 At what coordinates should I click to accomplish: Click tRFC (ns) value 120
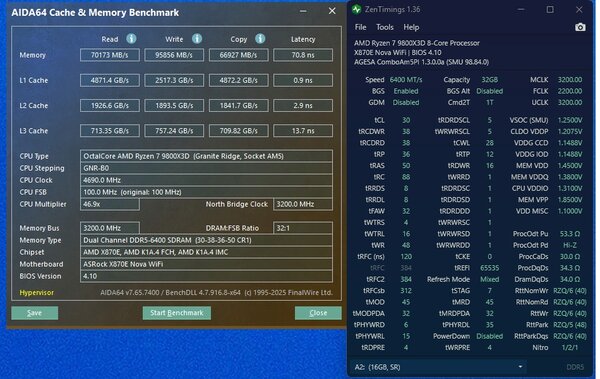click(406, 256)
